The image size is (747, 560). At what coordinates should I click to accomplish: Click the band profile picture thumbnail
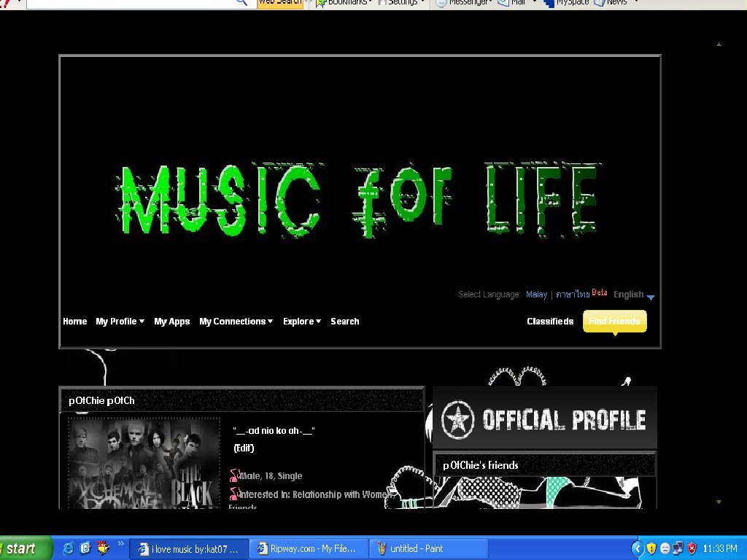pos(144,463)
